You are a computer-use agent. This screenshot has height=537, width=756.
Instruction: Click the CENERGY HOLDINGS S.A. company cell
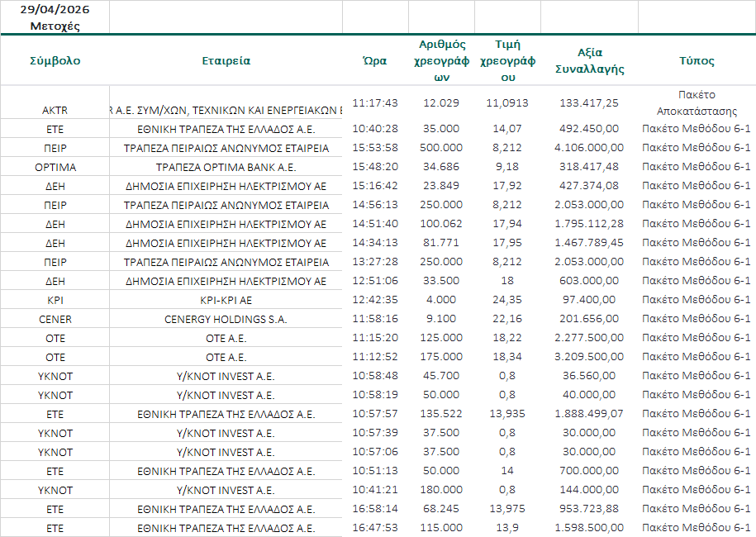point(226,319)
